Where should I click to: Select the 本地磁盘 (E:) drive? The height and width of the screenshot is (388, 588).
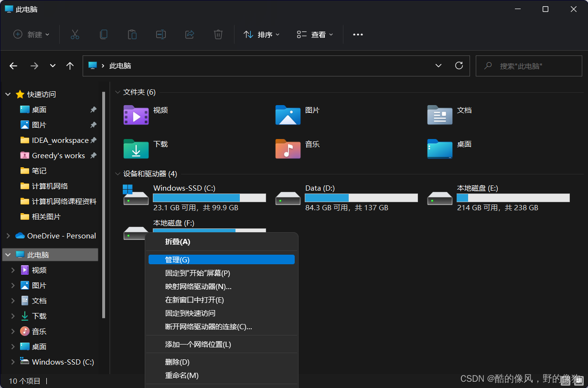pyautogui.click(x=498, y=198)
